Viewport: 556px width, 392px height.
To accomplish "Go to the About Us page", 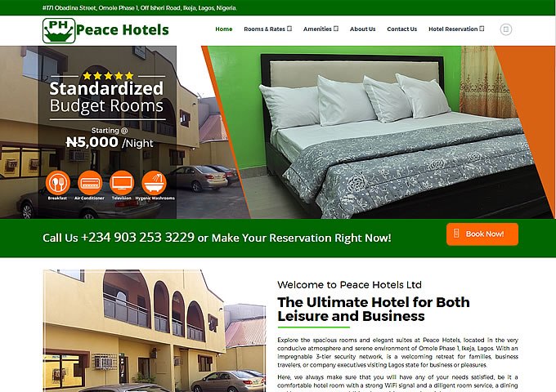I will (x=362, y=29).
